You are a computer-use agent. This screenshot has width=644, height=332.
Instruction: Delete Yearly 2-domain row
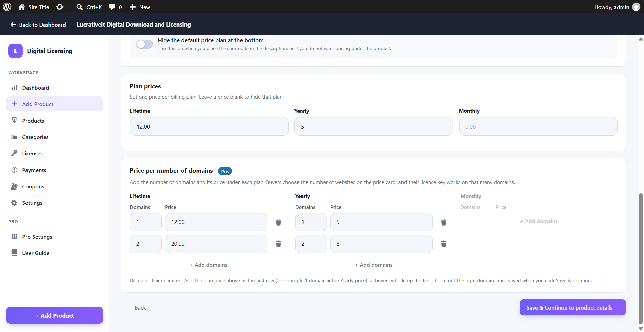pos(444,244)
